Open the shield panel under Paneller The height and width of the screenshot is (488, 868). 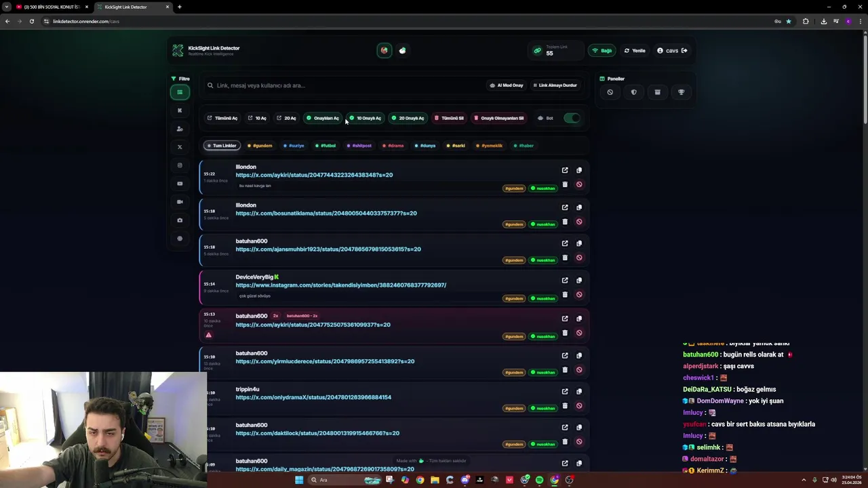point(633,92)
